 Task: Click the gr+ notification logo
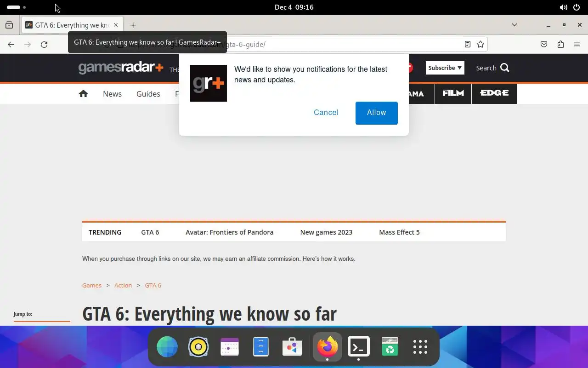coord(209,83)
